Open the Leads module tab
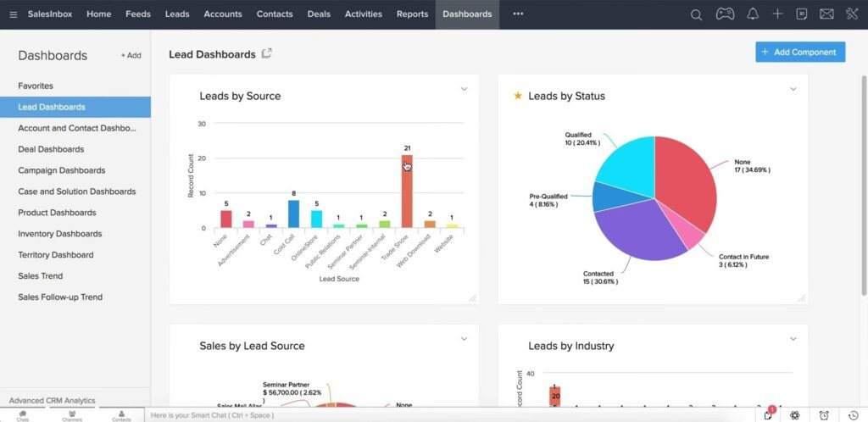 click(x=177, y=14)
